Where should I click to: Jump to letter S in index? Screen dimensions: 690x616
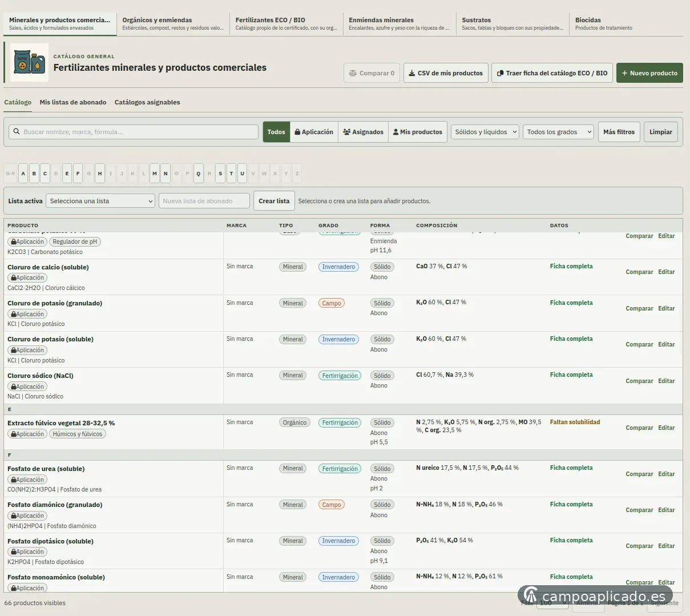pyautogui.click(x=220, y=174)
